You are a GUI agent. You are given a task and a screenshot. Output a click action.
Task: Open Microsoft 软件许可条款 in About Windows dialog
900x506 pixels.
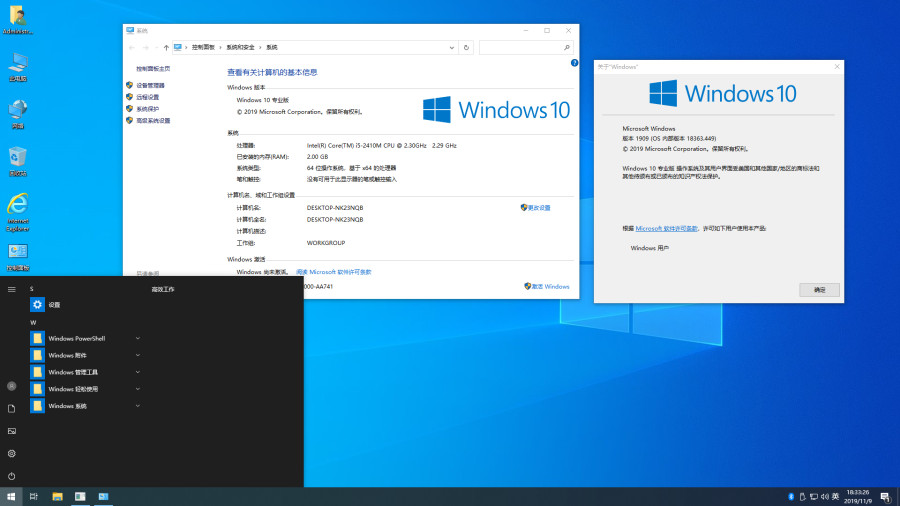point(666,228)
